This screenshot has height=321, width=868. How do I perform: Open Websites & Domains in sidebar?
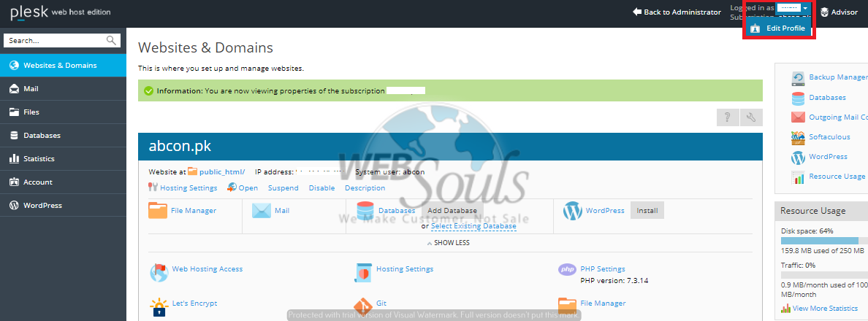[63, 65]
